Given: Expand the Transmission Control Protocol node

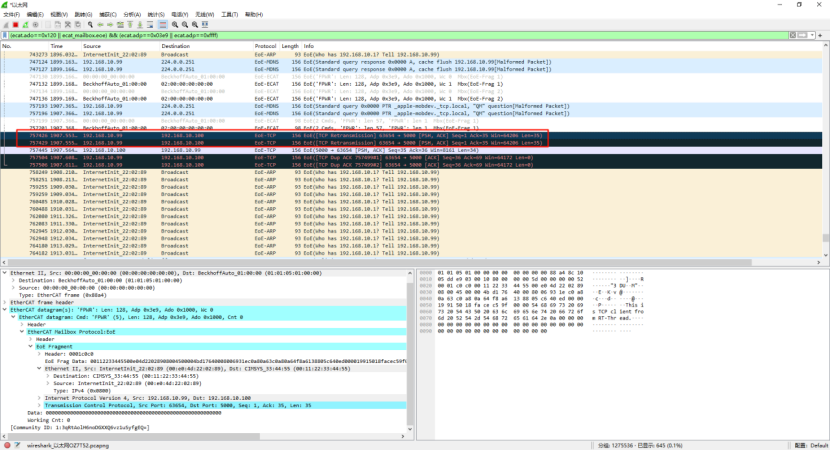Looking at the screenshot, I should point(39,405).
